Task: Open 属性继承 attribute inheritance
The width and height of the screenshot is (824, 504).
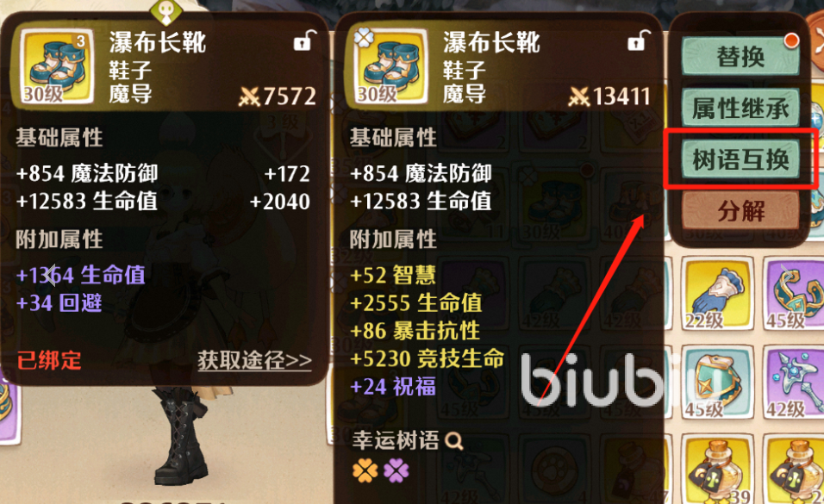Action: 740,109
